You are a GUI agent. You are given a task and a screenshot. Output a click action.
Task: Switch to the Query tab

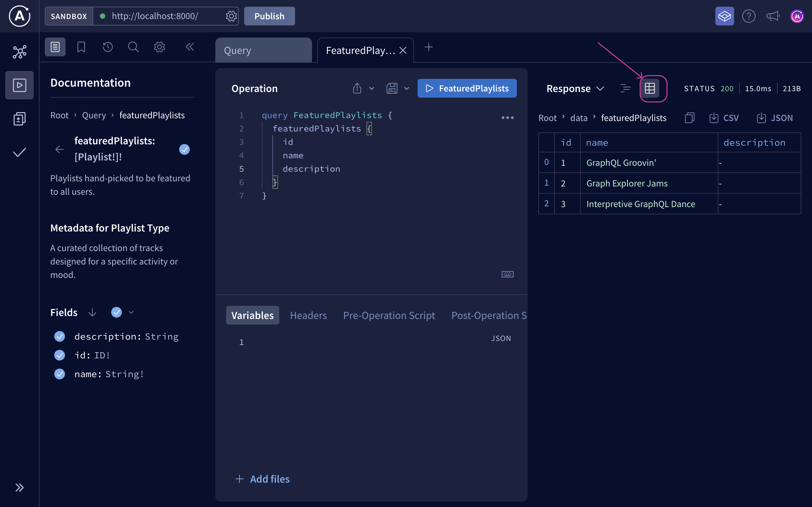(264, 50)
